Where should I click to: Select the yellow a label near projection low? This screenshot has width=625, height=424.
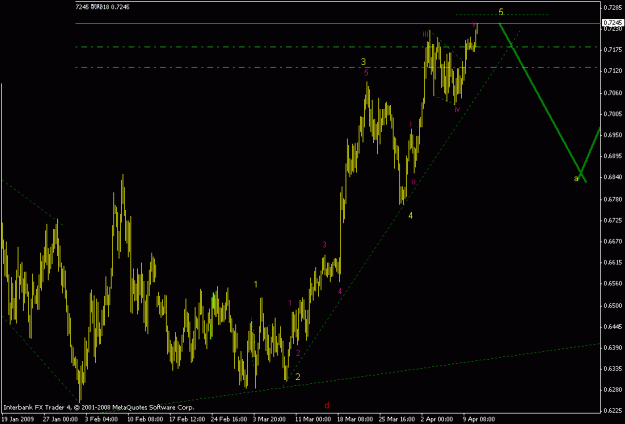coord(576,179)
